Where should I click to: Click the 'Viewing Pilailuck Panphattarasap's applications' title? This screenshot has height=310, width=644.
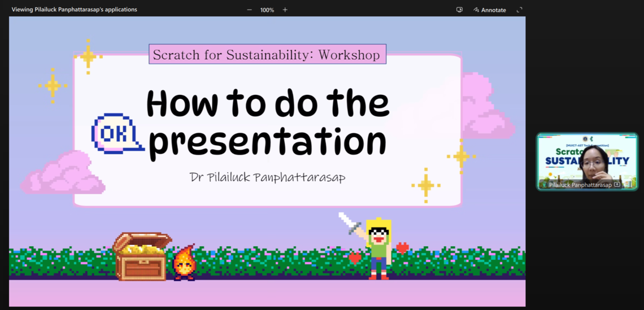click(x=75, y=10)
